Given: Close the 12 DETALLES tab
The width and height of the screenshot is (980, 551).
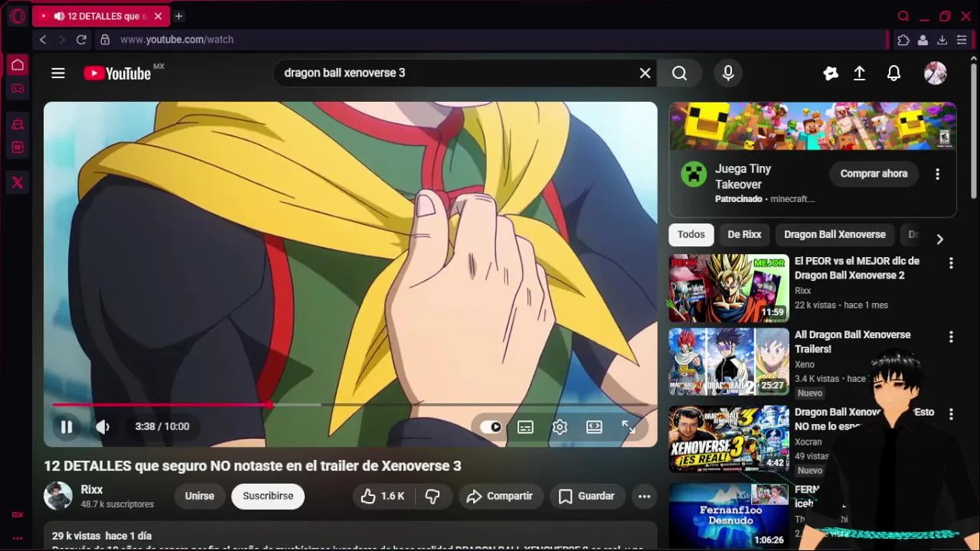Looking at the screenshot, I should point(158,16).
